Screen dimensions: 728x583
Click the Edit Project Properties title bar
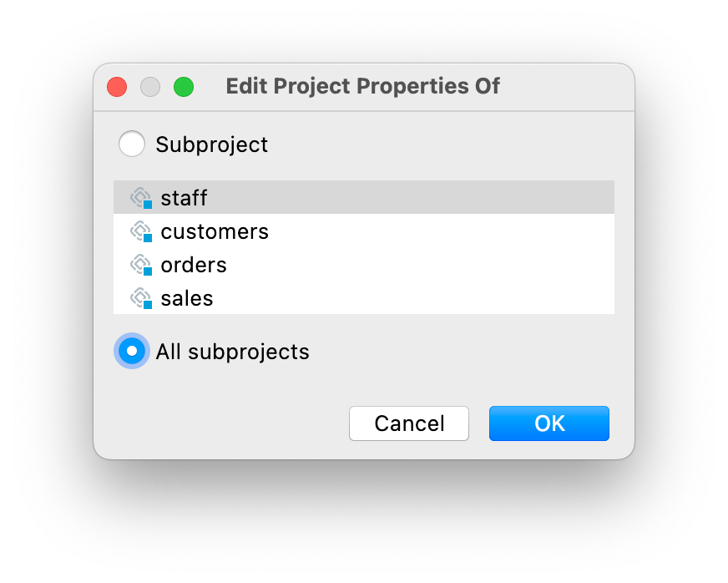click(x=363, y=86)
